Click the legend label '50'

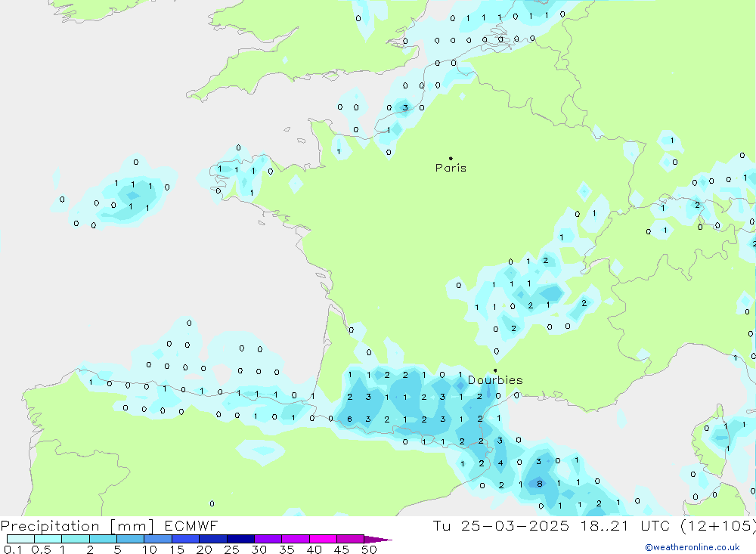pos(369,549)
